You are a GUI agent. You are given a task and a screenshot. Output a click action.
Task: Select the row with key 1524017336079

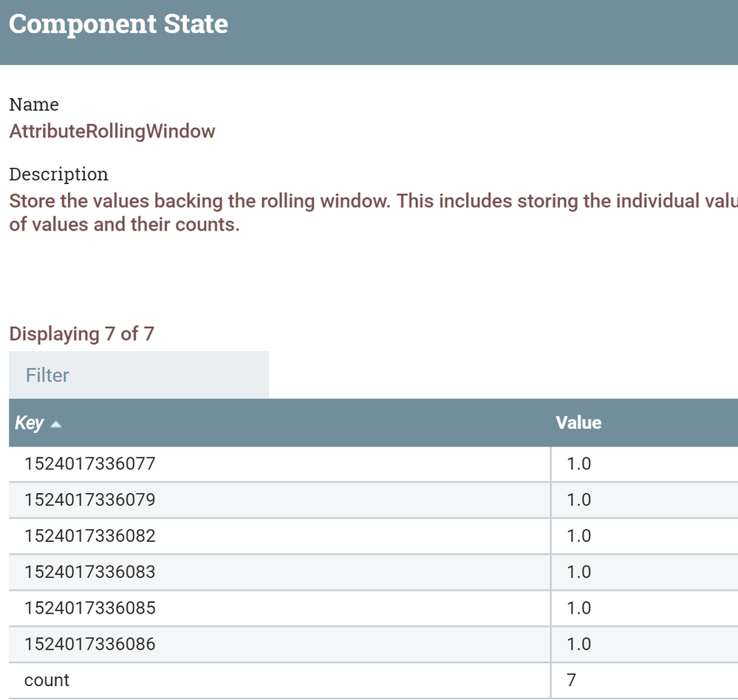coord(90,500)
